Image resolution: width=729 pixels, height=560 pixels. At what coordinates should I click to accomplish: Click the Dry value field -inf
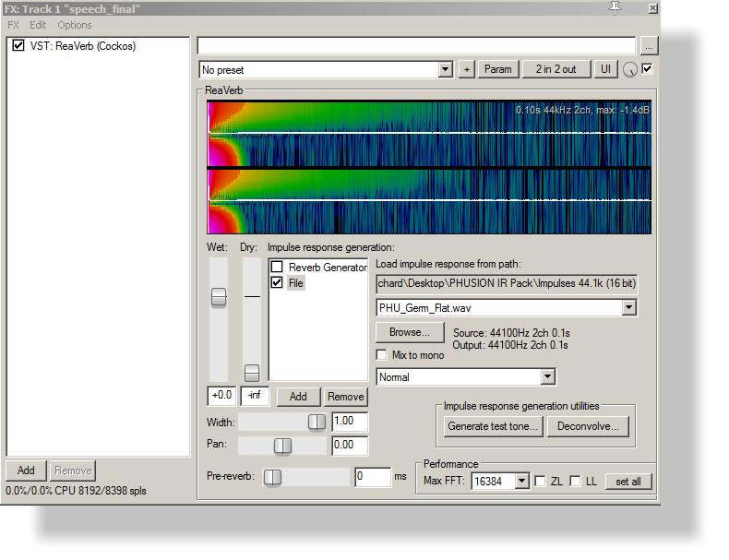tap(255, 396)
